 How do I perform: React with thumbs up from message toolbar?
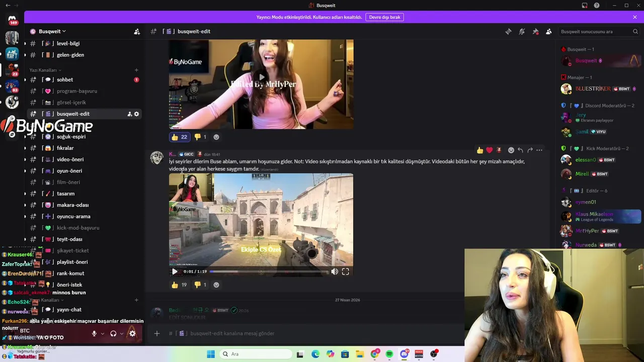tap(480, 150)
